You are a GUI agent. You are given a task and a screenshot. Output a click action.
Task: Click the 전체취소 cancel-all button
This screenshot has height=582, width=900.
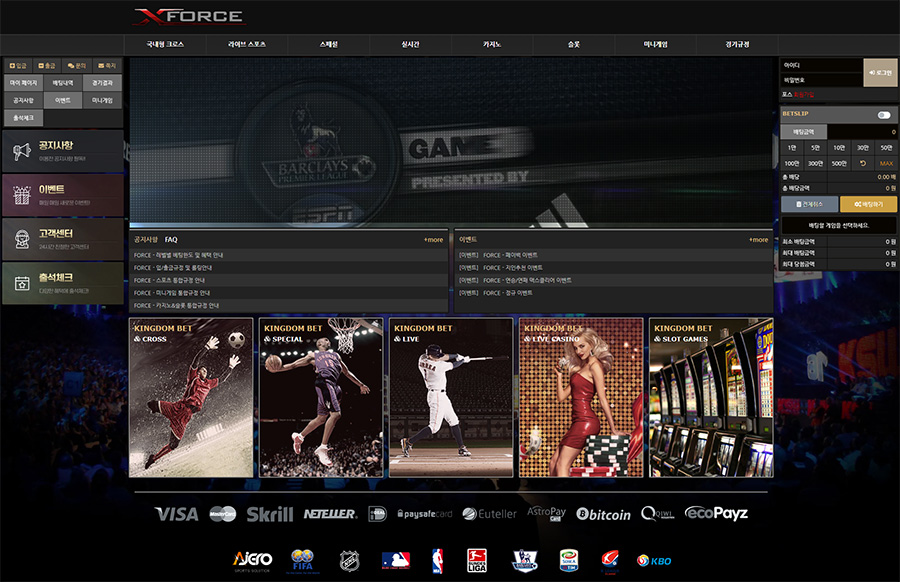coord(809,204)
